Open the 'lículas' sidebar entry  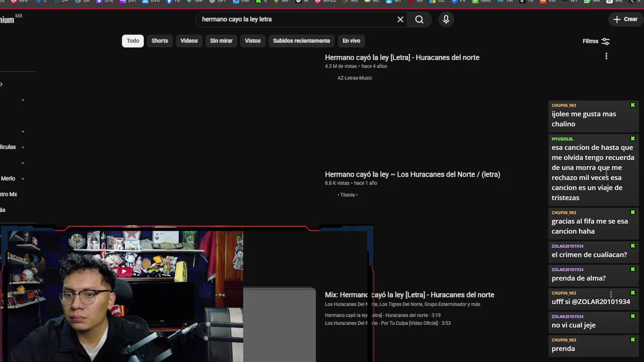coord(8,147)
